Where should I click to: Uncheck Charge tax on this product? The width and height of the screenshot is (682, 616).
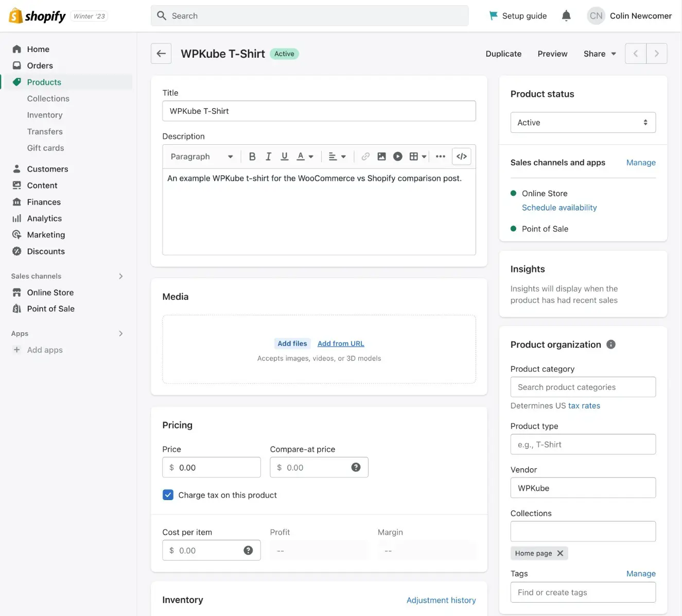[168, 495]
